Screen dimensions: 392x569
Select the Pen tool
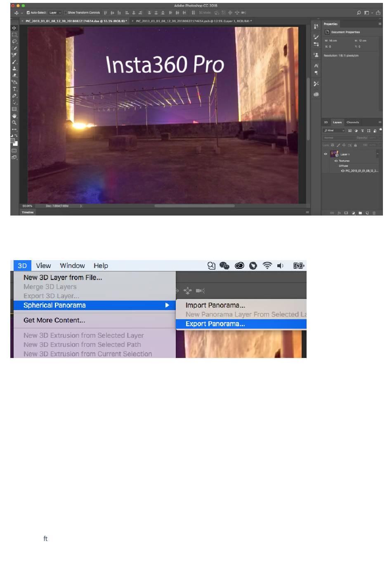[14, 96]
